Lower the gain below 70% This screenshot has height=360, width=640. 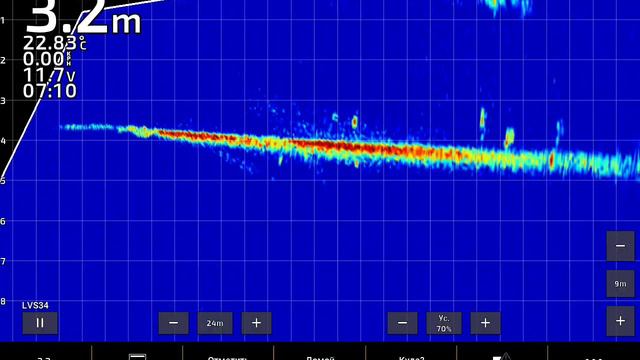(x=402, y=323)
